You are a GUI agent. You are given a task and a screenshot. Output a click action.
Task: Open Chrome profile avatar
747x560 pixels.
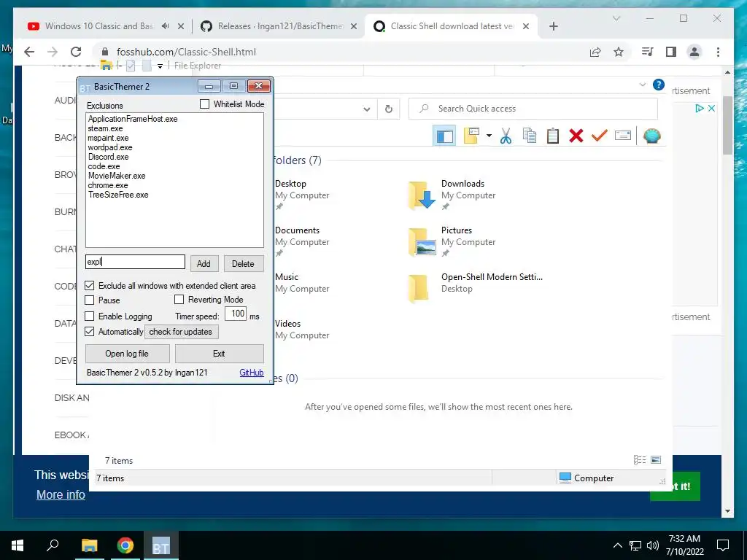point(694,52)
